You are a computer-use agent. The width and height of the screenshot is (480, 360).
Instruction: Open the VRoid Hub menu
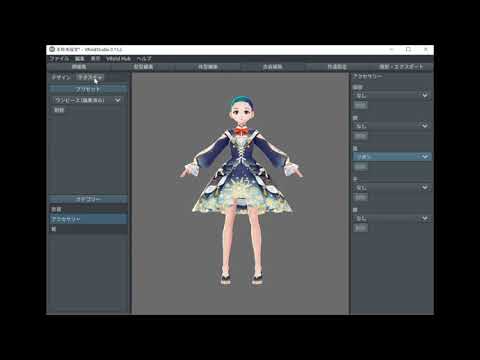(x=118, y=59)
